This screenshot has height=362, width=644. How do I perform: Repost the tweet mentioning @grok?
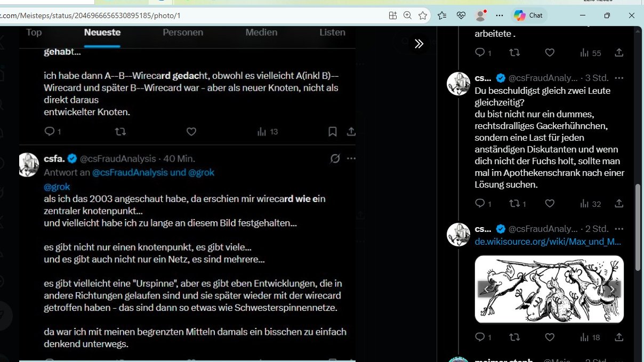[121, 361]
